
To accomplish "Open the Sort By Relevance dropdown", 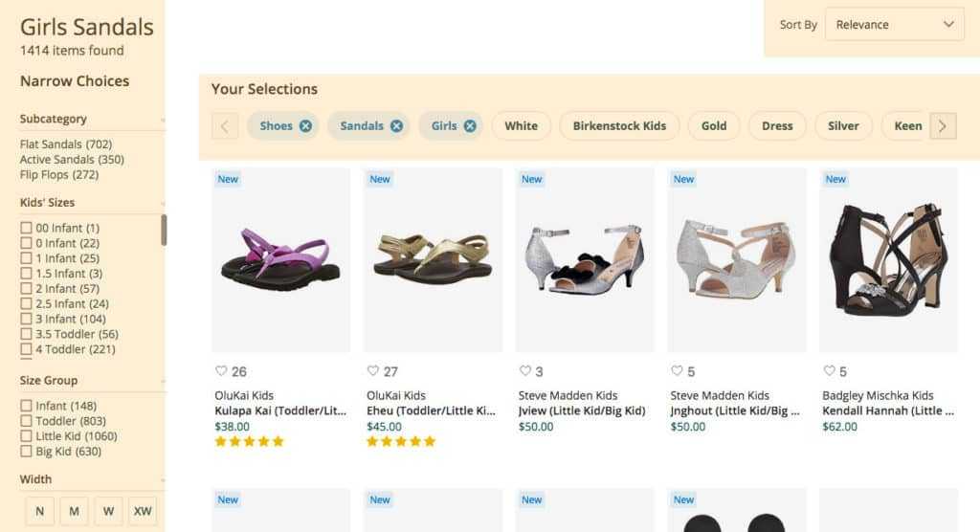I will pyautogui.click(x=894, y=25).
